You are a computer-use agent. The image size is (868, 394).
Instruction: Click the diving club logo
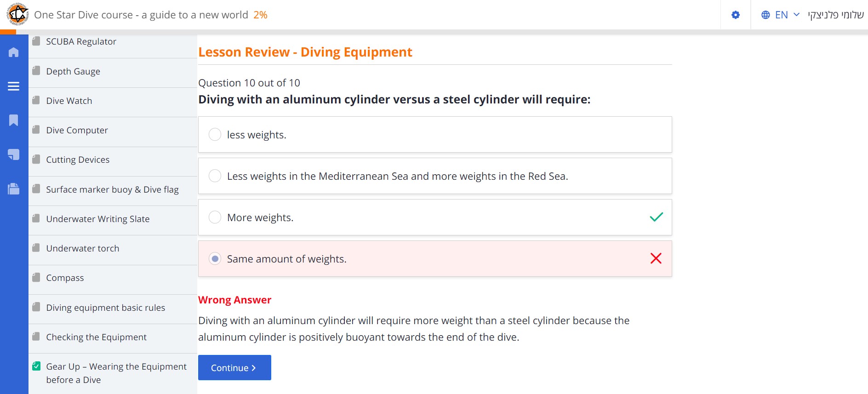(17, 15)
